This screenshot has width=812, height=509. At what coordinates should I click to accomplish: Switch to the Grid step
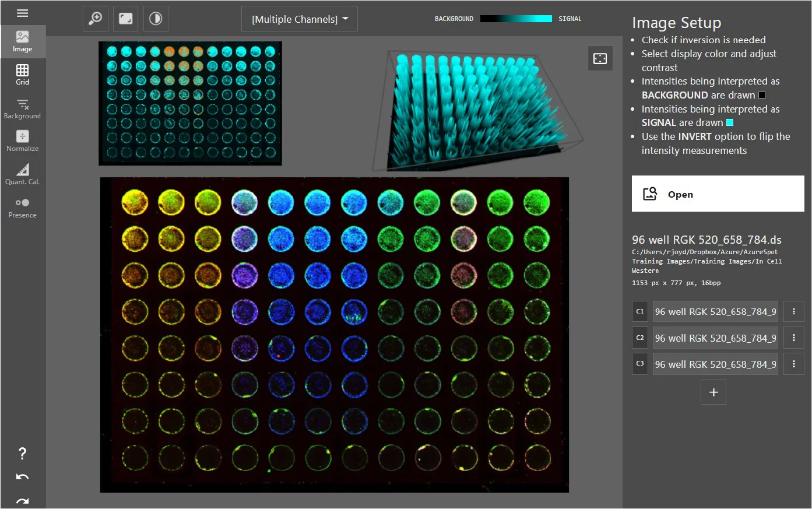click(x=22, y=75)
